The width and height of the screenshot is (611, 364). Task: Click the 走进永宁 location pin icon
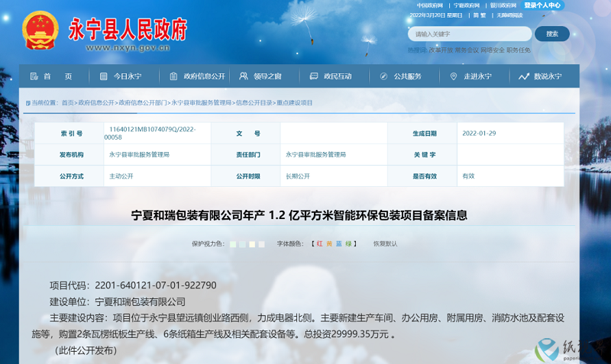point(454,76)
